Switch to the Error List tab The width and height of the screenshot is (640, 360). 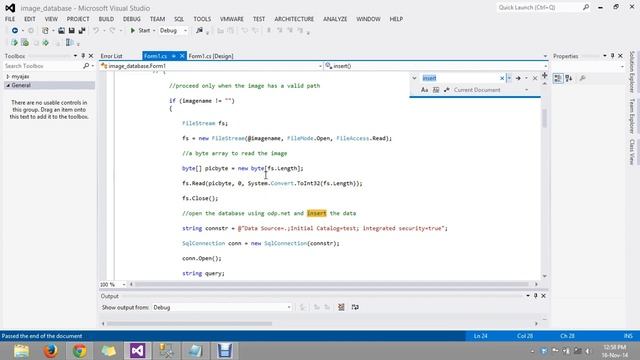pyautogui.click(x=111, y=56)
